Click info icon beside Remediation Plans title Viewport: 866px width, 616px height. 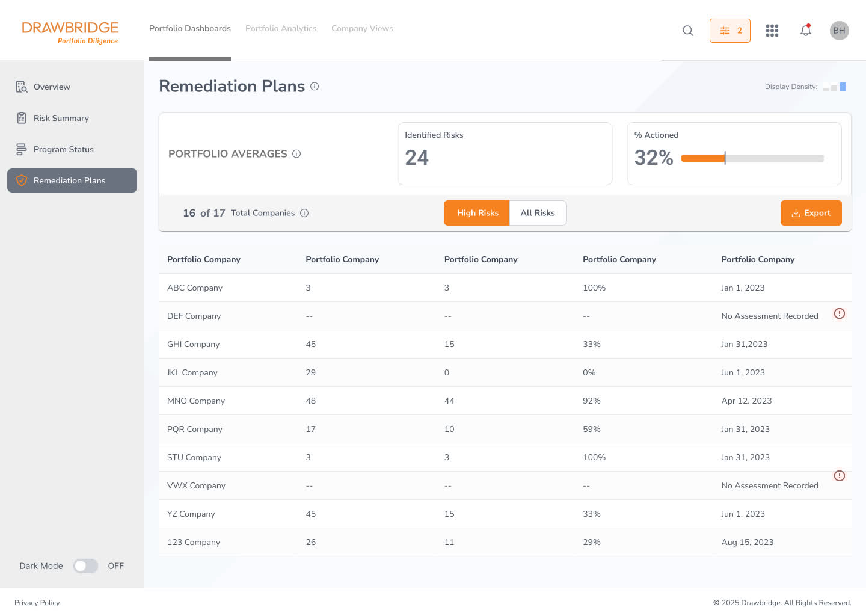click(x=315, y=87)
